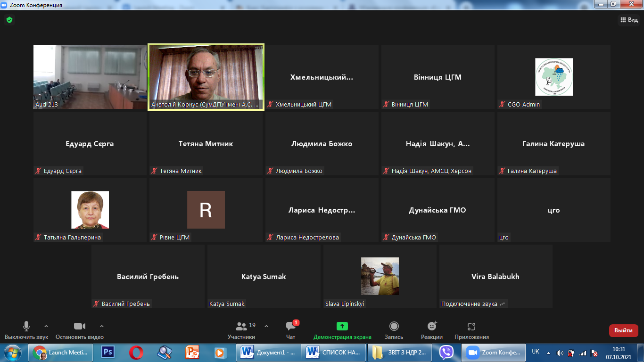Click the red Выйти leave button
The image size is (644, 362).
[623, 330]
